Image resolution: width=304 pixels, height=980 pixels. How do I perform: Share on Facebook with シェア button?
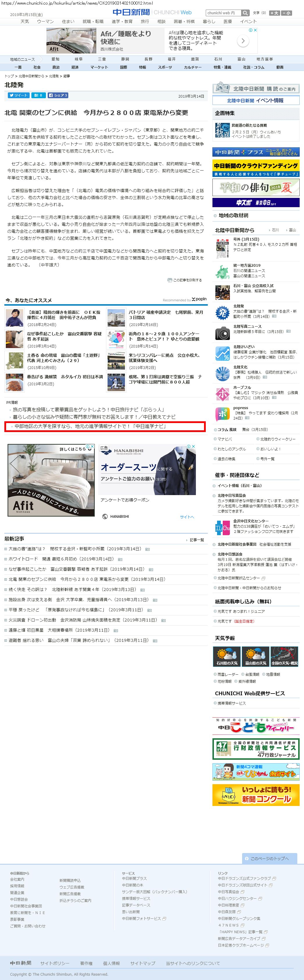point(58,96)
